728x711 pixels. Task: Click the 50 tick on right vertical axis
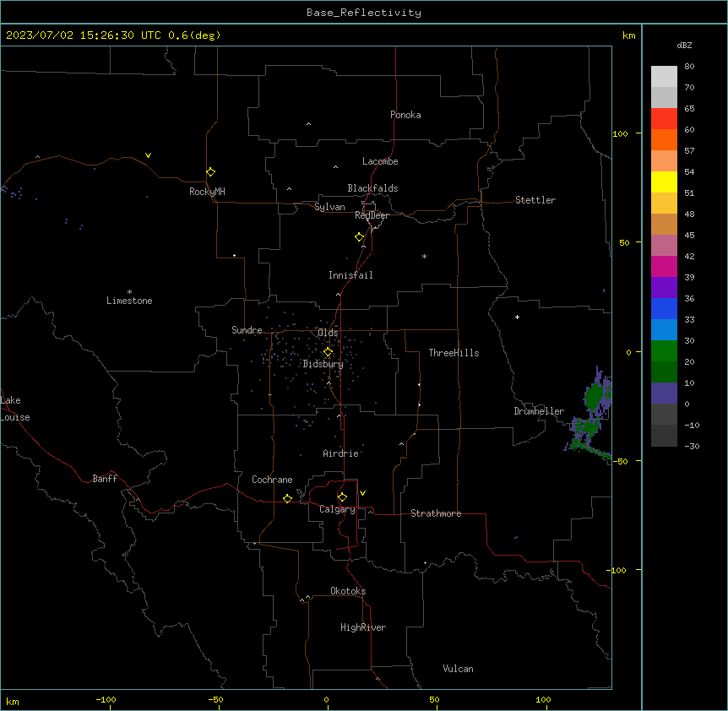coord(624,242)
